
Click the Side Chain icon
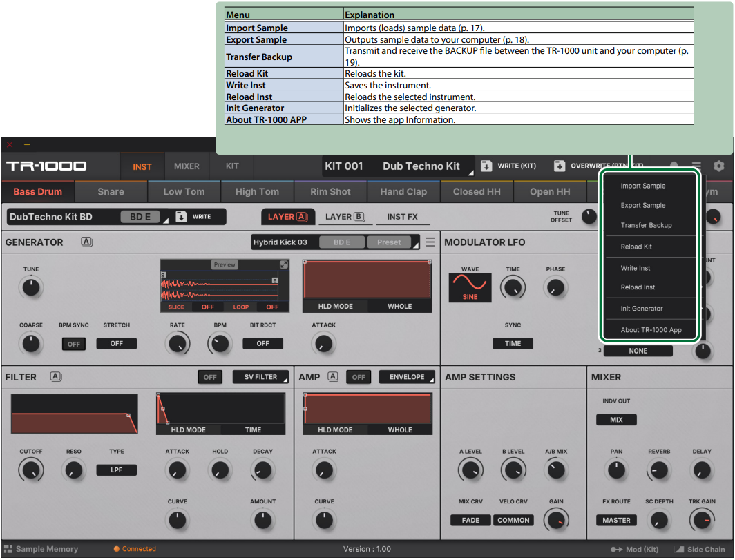pos(678,549)
